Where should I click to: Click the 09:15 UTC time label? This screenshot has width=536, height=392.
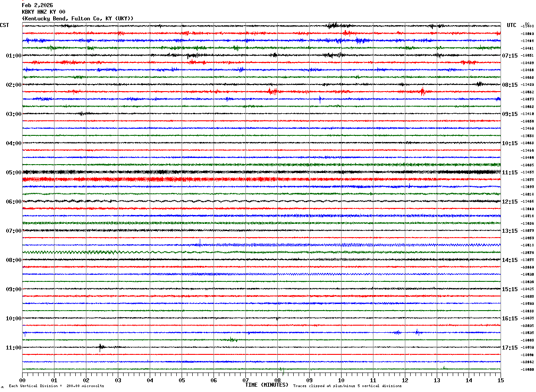point(509,114)
